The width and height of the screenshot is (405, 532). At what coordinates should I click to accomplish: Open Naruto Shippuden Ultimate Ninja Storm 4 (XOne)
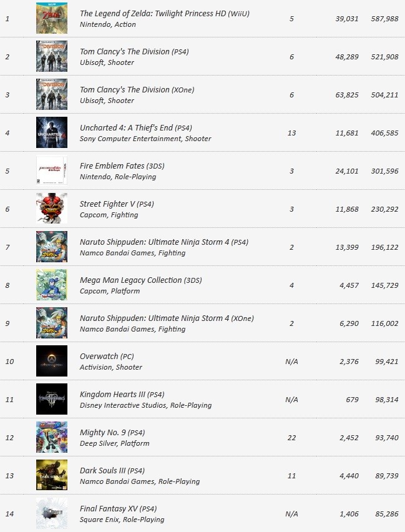tap(167, 318)
